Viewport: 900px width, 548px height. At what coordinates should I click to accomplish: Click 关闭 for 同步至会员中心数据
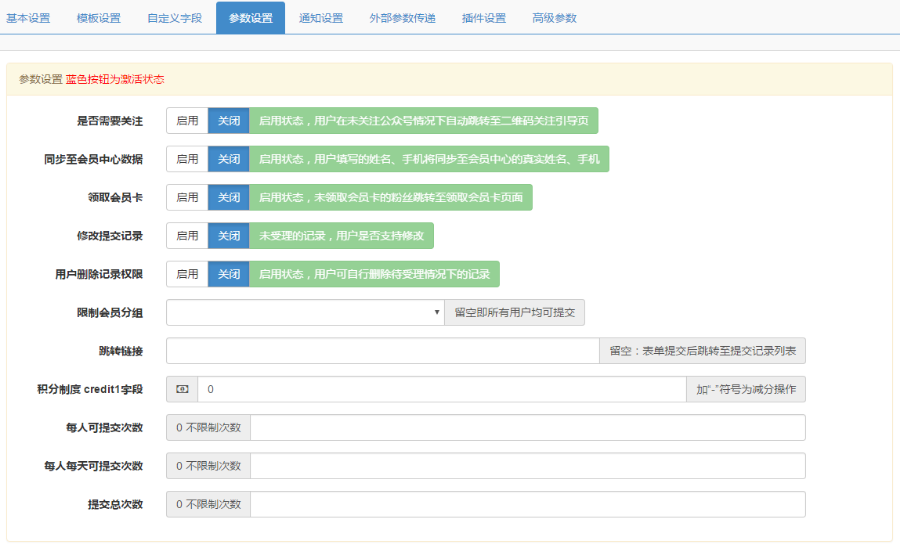[x=229, y=159]
